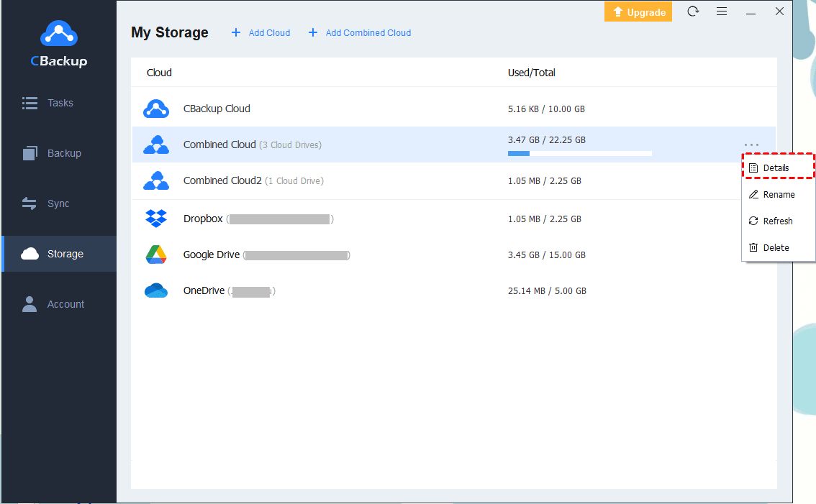Screen dimensions: 816x504
Task: Click the Combined Cloud usage progress bar
Action: 579,153
